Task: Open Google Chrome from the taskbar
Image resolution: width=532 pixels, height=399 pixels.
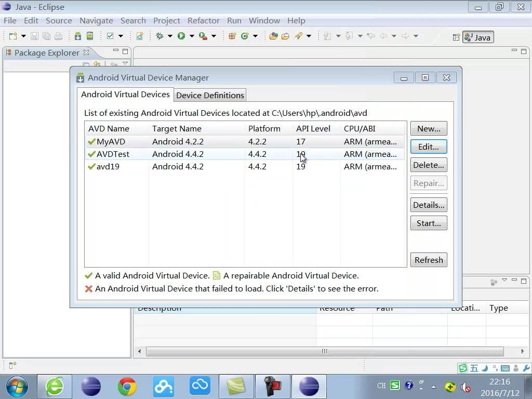Action: [x=127, y=387]
